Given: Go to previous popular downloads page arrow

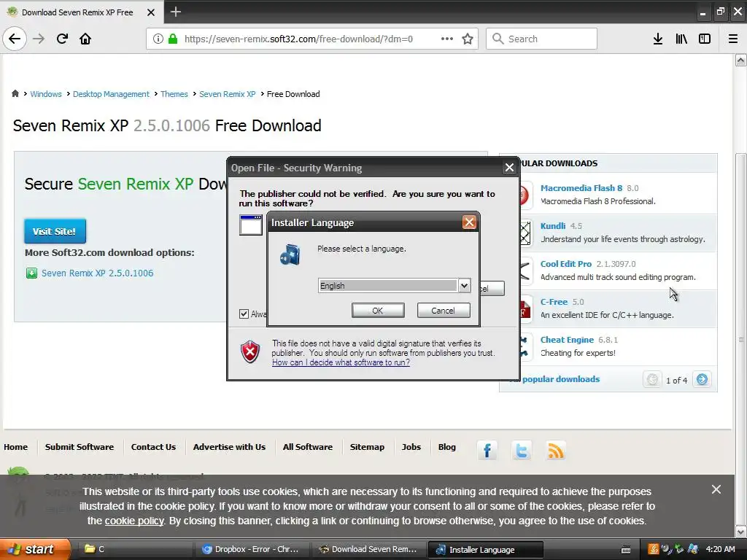Looking at the screenshot, I should 652,379.
